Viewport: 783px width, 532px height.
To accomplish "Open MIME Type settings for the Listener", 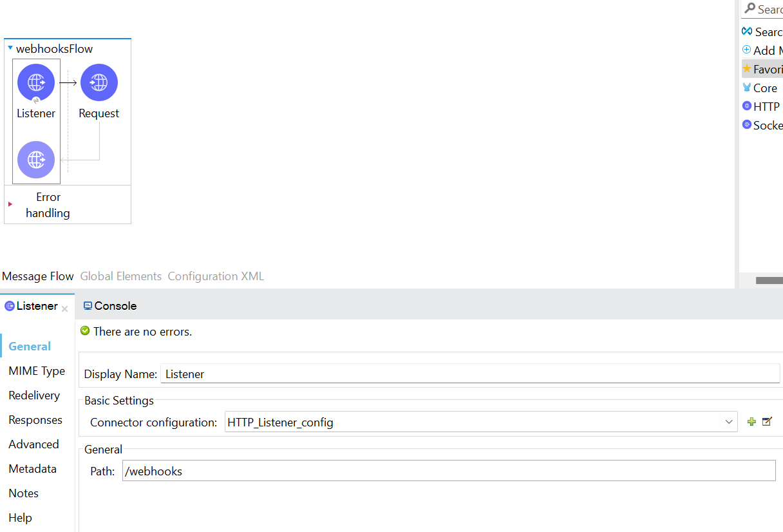I will click(37, 371).
